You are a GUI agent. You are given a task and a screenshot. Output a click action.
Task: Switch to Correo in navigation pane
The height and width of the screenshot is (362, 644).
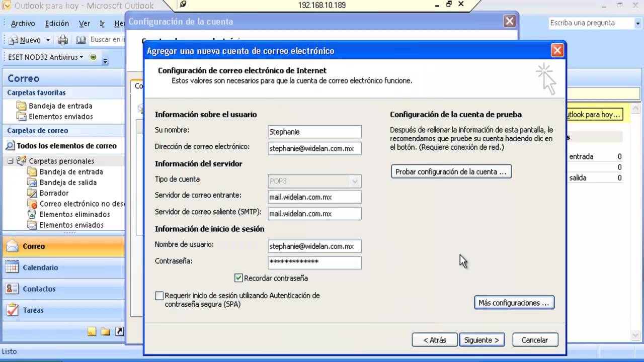[63, 246]
